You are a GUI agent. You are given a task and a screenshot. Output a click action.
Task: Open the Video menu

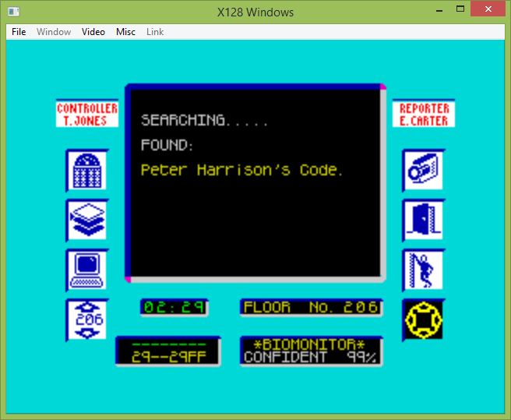click(93, 32)
